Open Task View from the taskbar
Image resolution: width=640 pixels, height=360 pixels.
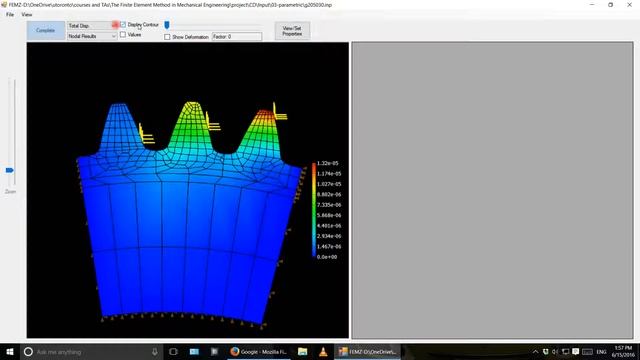(173, 352)
